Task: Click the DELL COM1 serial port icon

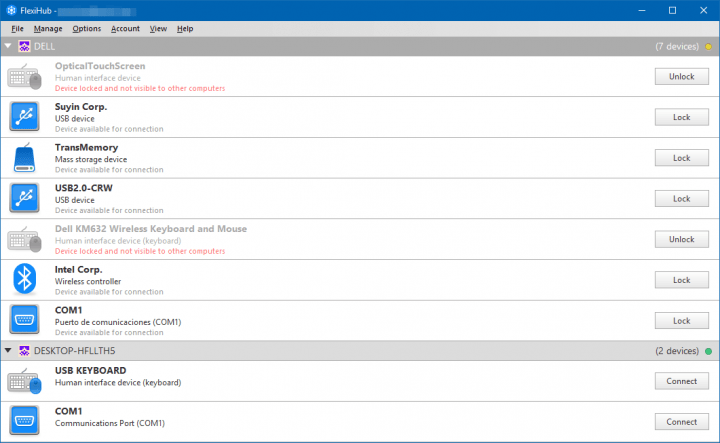Action: click(24, 320)
